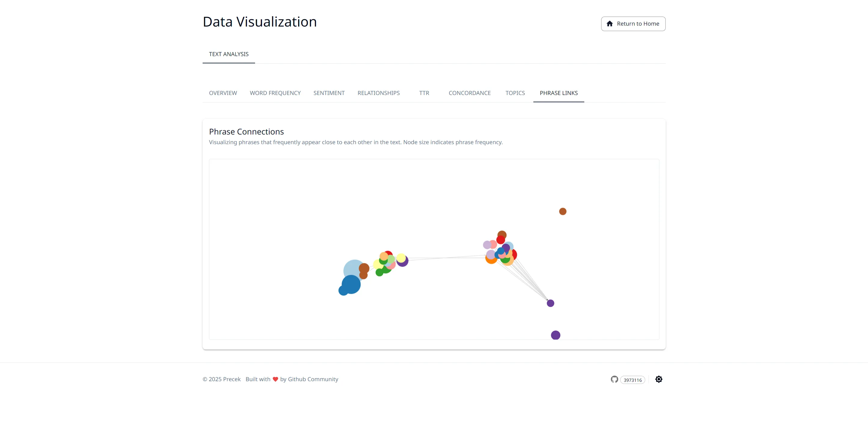Select the SENTIMENT tab
This screenshot has height=440, width=868.
[329, 93]
